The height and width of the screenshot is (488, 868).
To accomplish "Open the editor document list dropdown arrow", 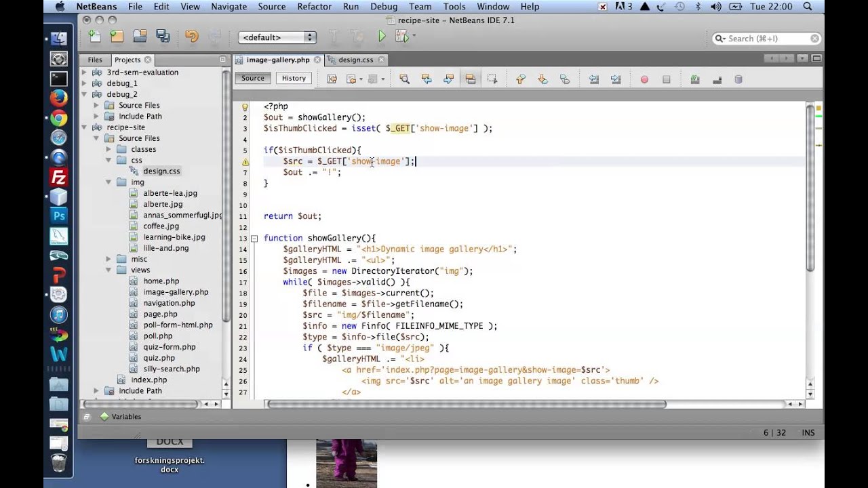I will click(x=803, y=60).
